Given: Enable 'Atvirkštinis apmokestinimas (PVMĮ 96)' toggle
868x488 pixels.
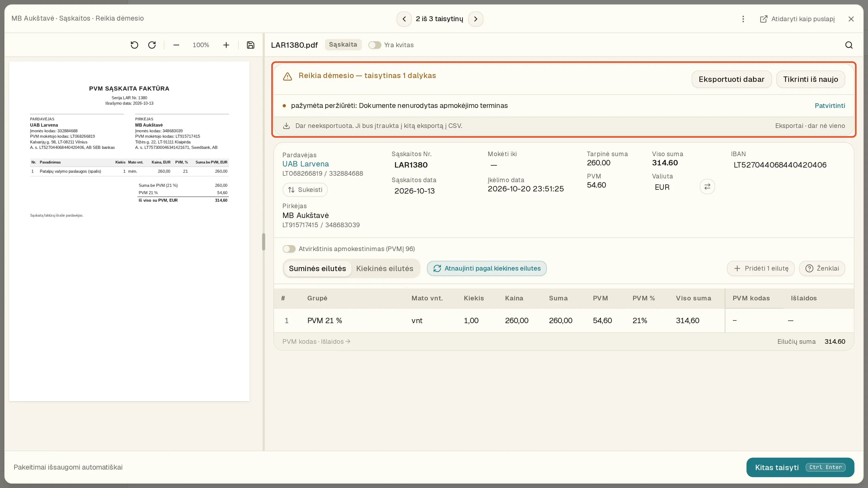Looking at the screenshot, I should pos(289,249).
